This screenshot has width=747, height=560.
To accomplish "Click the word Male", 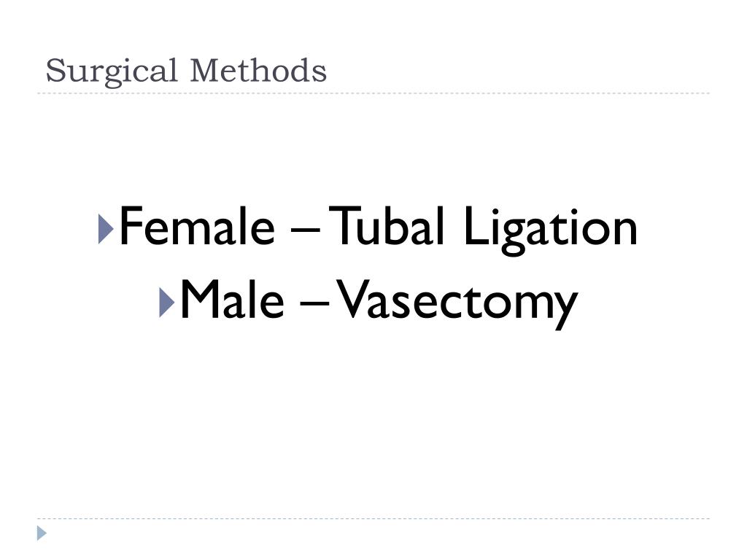I will 231,300.
